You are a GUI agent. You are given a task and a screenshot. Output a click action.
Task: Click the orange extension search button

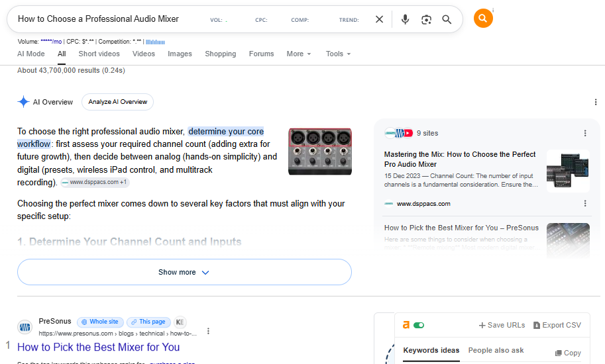[x=483, y=18]
